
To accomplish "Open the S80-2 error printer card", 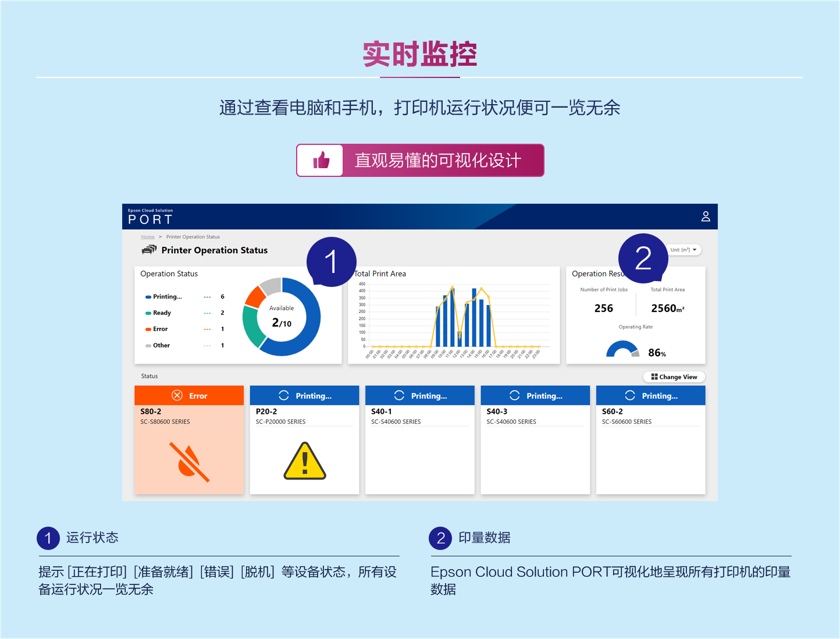I will click(189, 440).
